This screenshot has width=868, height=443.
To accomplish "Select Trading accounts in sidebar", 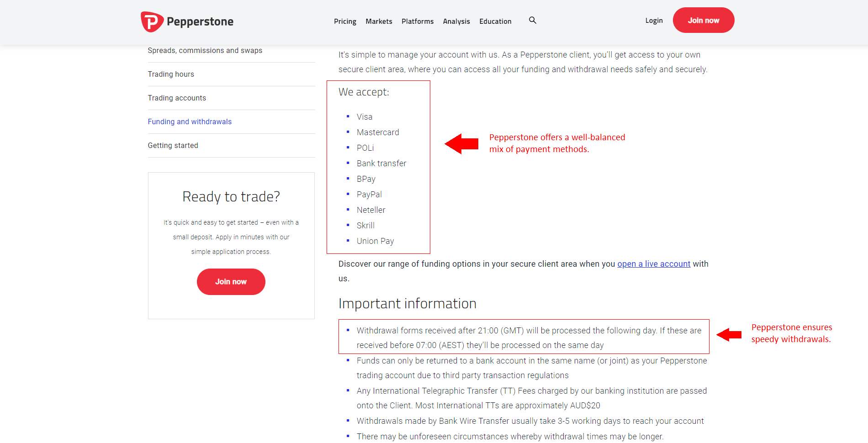I will click(x=177, y=98).
